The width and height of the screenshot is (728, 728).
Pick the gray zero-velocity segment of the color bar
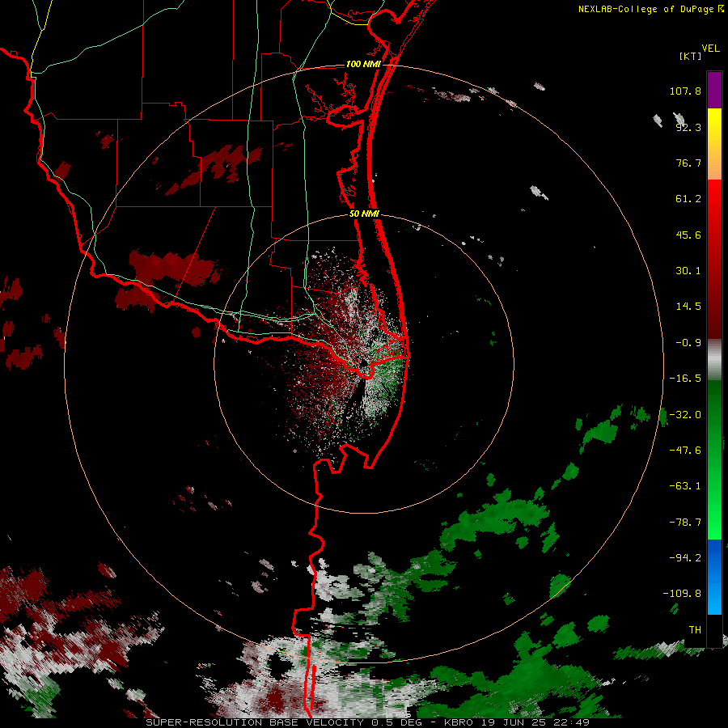pyautogui.click(x=714, y=360)
